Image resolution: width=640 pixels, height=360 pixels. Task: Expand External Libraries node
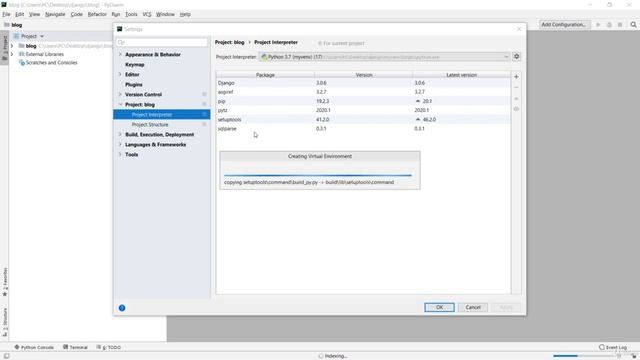coord(12,54)
